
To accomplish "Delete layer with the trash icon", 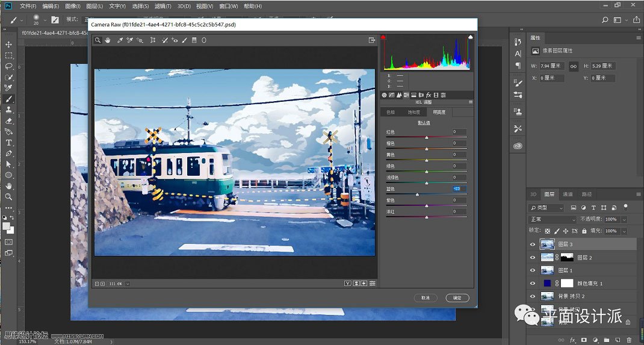I will coord(630,340).
